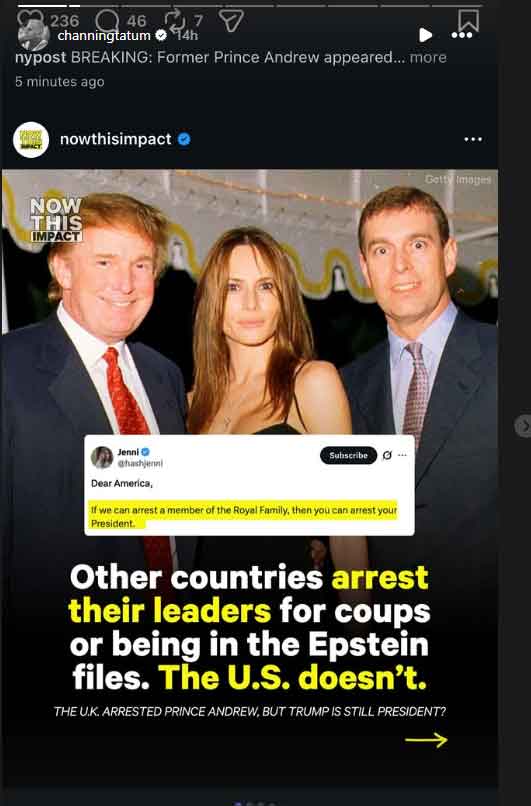Advance to next story with right chevron
The width and height of the screenshot is (531, 806).
523,426
